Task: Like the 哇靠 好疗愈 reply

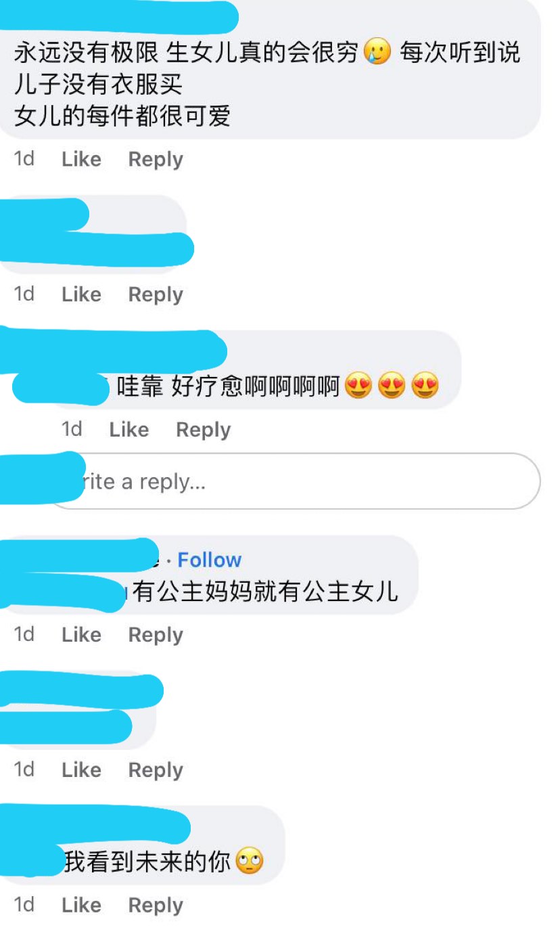Action: point(129,430)
